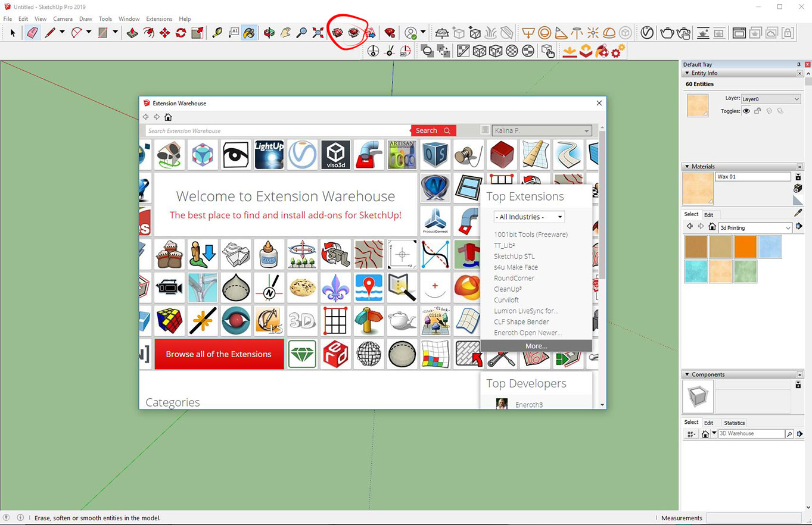Click the Materials home icon
This screenshot has height=525, width=812.
coord(711,227)
